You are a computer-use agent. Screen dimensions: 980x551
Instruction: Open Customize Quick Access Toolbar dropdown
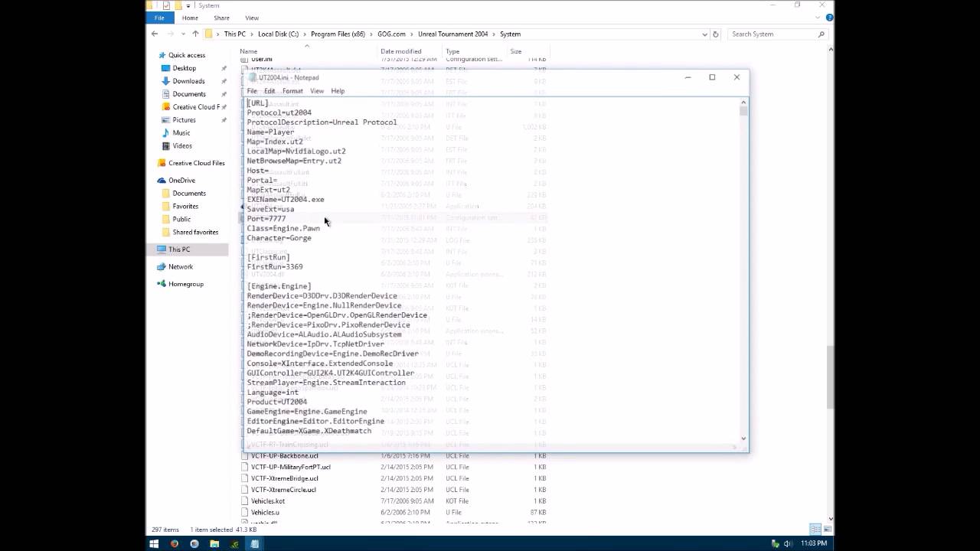click(189, 5)
